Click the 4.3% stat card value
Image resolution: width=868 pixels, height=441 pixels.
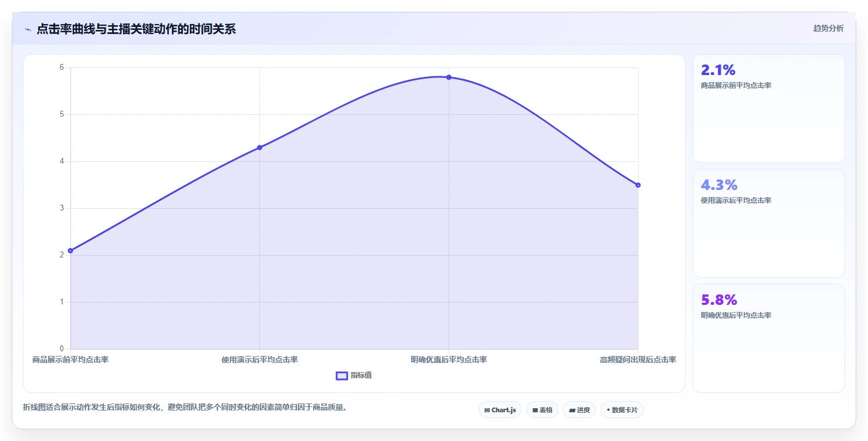click(719, 185)
